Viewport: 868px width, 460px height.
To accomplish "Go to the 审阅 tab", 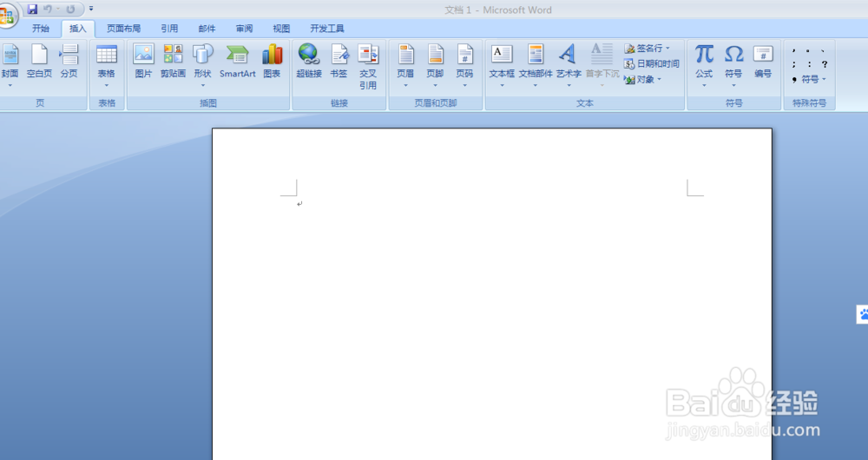I will click(x=244, y=29).
